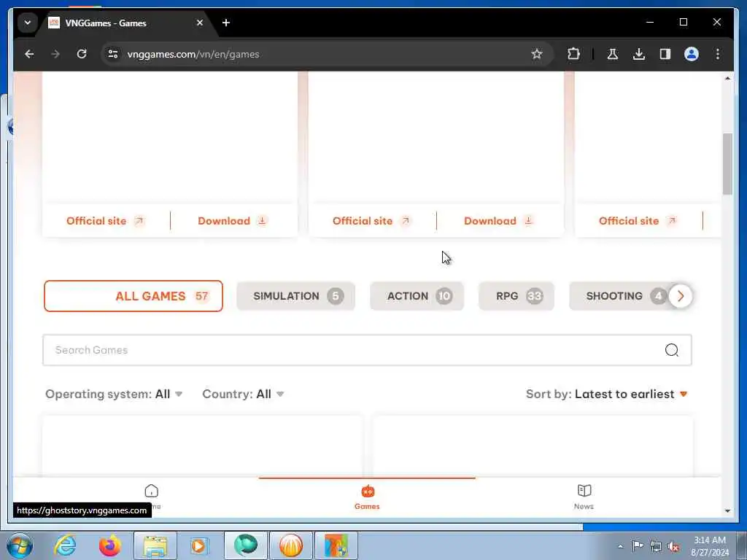
Task: Open site information icon in address bar
Action: click(113, 54)
